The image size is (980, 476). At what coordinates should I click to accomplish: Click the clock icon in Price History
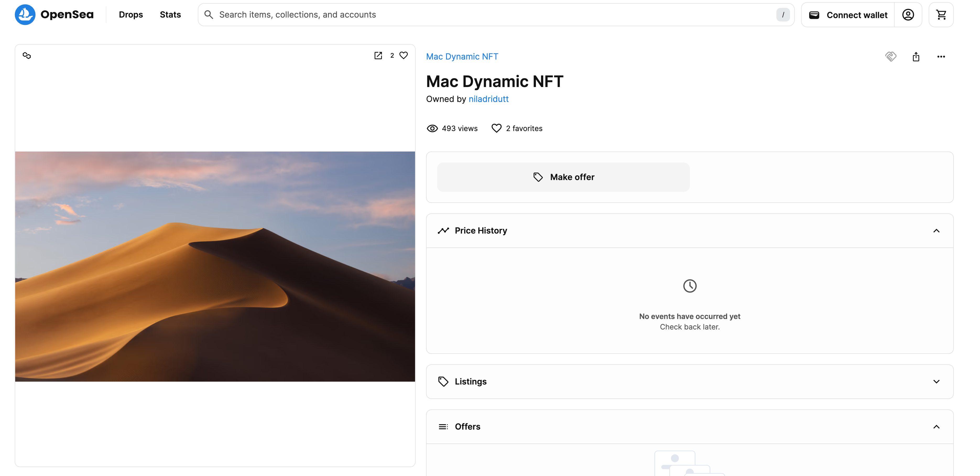[690, 286]
